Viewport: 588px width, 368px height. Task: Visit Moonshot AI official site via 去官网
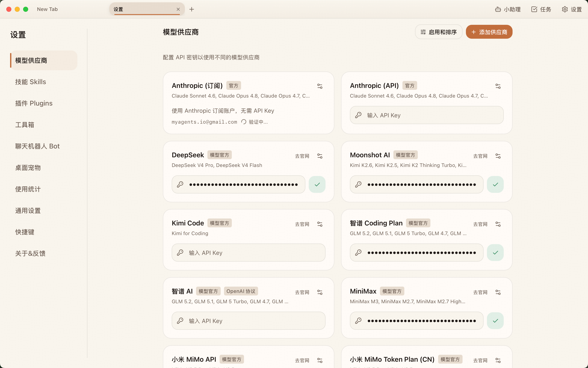[x=480, y=156]
